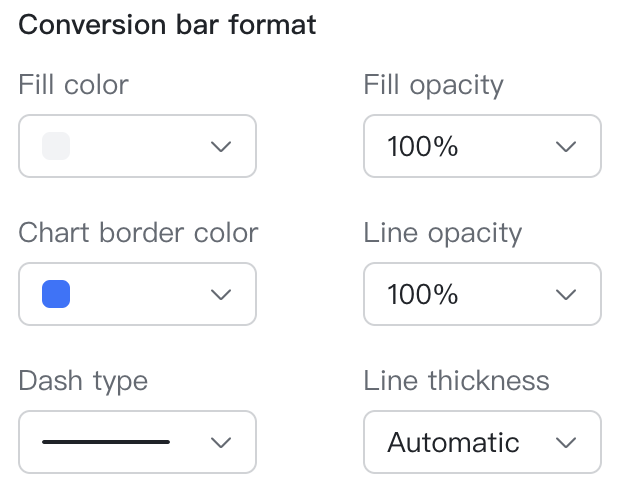The height and width of the screenshot is (502, 618).
Task: Click the chevron in Chart border color box
Action: point(222,294)
